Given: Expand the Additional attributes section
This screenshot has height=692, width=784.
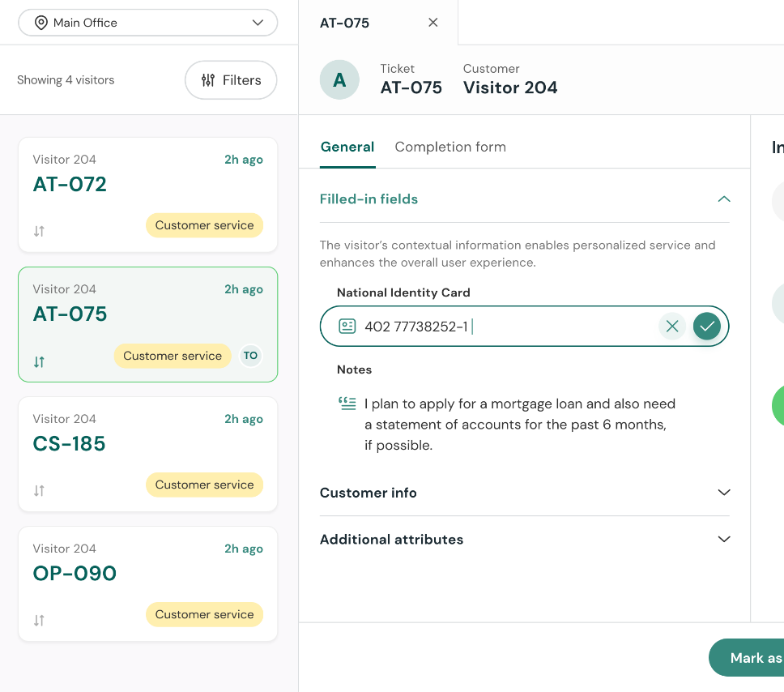Looking at the screenshot, I should pyautogui.click(x=724, y=540).
